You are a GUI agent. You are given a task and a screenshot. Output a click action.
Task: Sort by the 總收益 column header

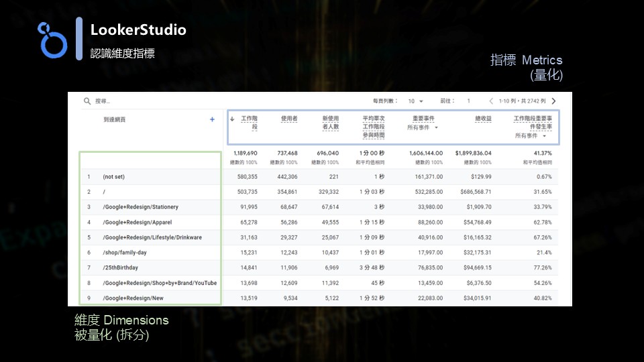point(483,119)
